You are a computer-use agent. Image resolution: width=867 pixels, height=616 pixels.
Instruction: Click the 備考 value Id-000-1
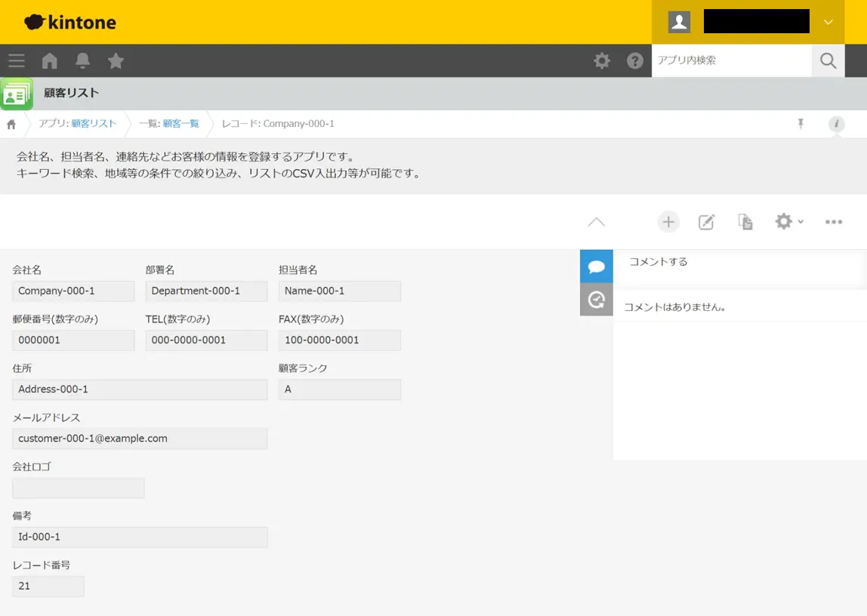click(x=140, y=537)
